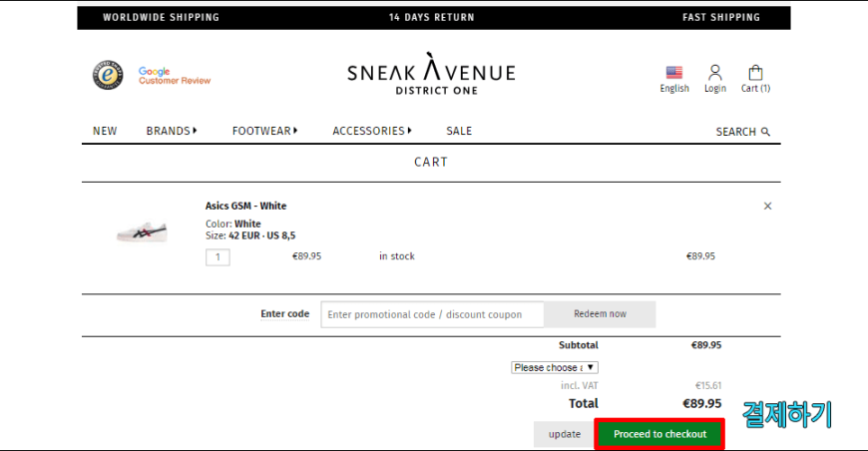Click the Total €89.95 amount
868x451 pixels.
(x=702, y=403)
